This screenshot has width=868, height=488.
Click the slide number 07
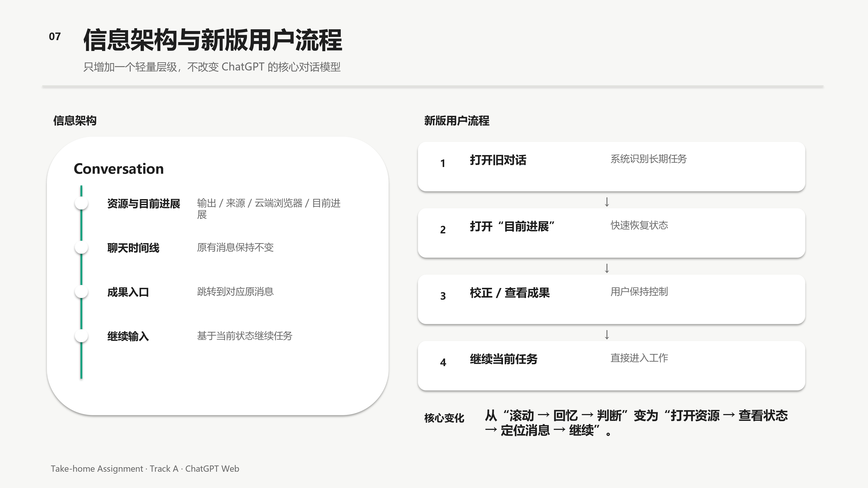55,36
